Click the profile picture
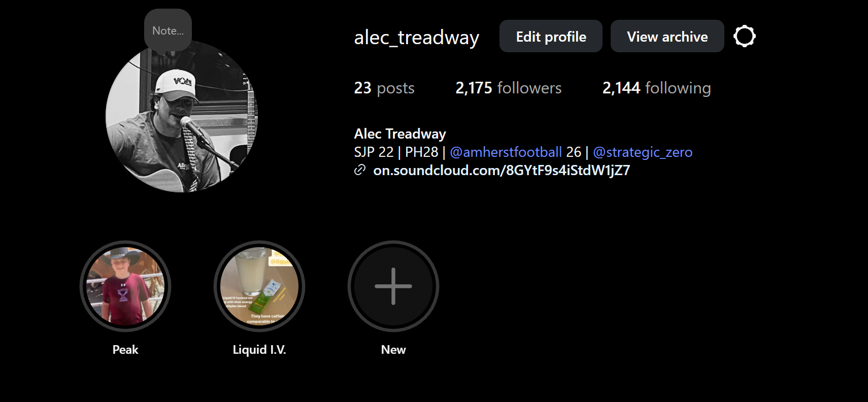 182,116
